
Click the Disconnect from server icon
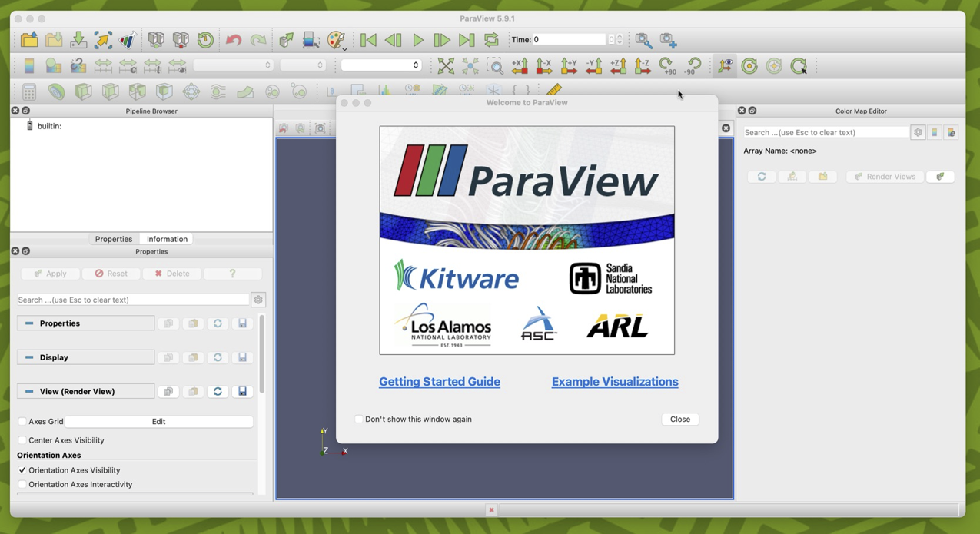(181, 39)
